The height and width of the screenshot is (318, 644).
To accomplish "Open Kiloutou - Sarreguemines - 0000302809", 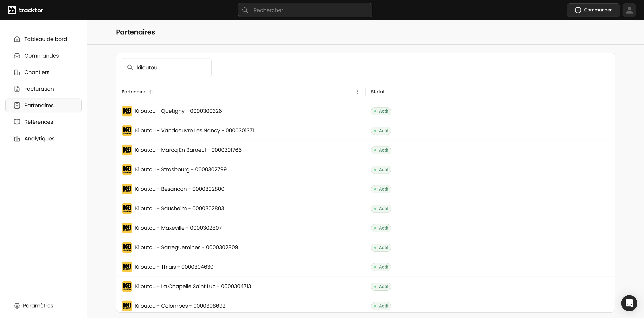I will 186,247.
